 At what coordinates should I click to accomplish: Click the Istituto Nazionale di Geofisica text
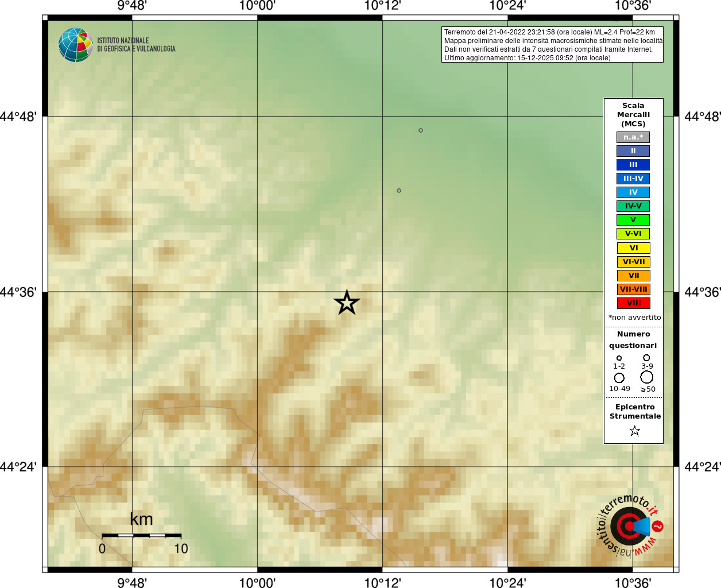pos(136,45)
